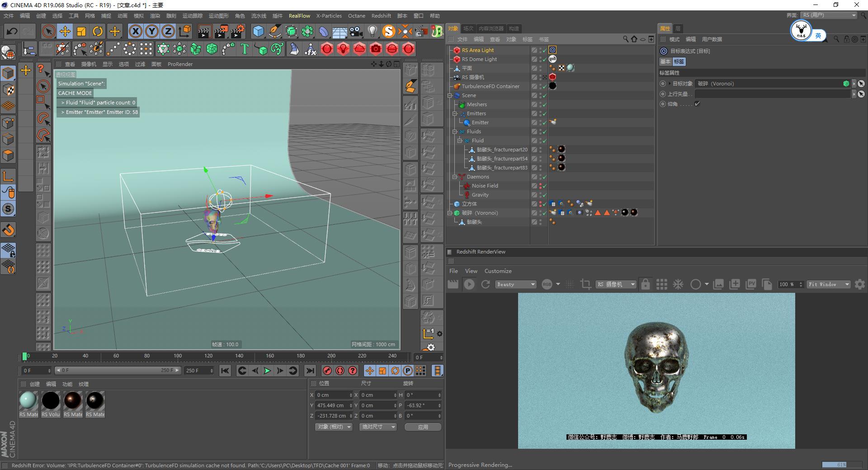The width and height of the screenshot is (868, 470).
Task: Click the crop region icon in Redshift RenderView toolbar
Action: (585, 284)
